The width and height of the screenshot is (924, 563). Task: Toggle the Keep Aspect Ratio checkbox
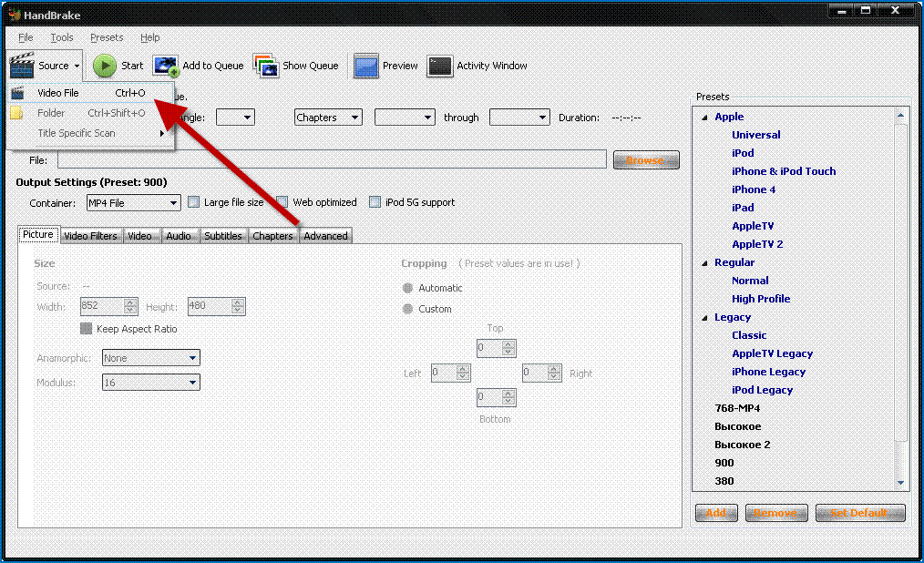pos(86,329)
